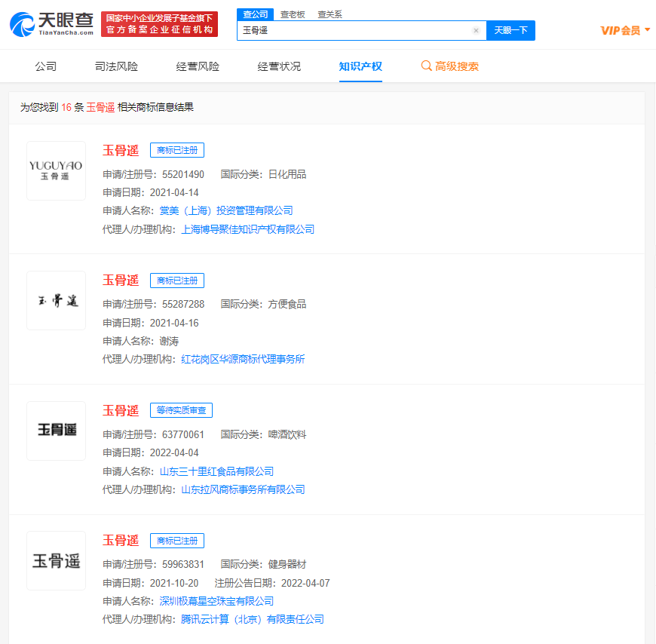This screenshot has height=644, width=656.
Task: Open agency 红花岗区华源商标代理事务所
Action: click(243, 359)
